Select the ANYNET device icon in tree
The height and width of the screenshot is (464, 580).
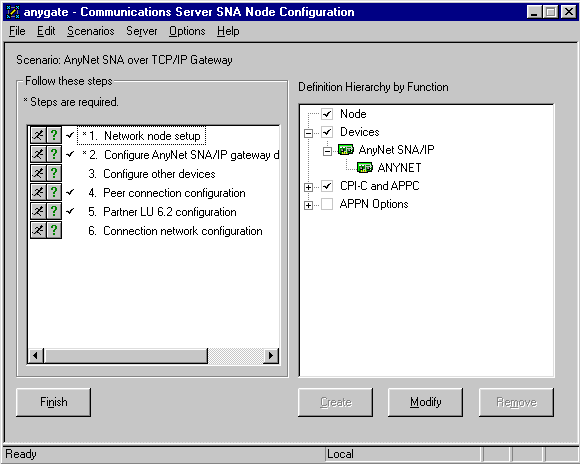click(x=365, y=168)
